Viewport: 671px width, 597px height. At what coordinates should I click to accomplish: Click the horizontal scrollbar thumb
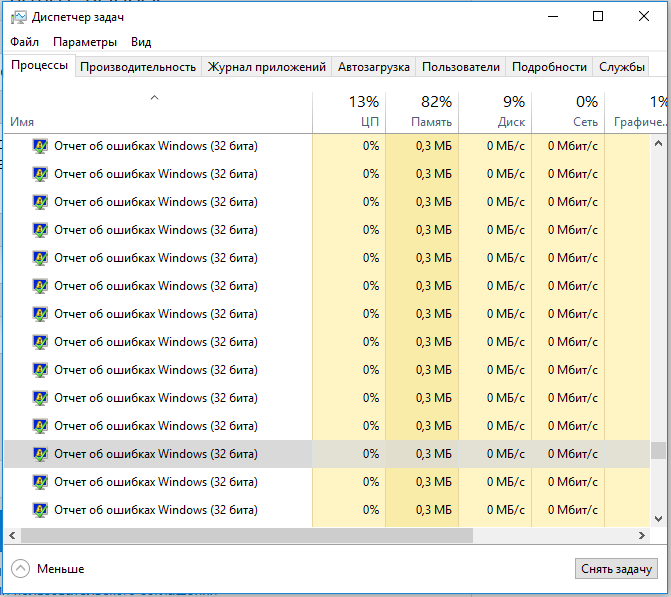pyautogui.click(x=247, y=535)
